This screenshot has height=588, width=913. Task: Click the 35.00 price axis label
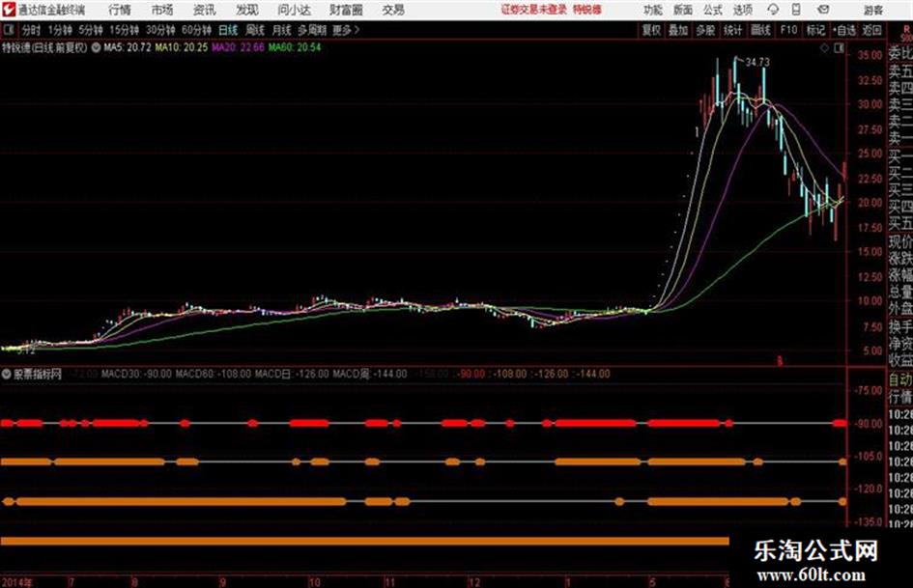[870, 55]
